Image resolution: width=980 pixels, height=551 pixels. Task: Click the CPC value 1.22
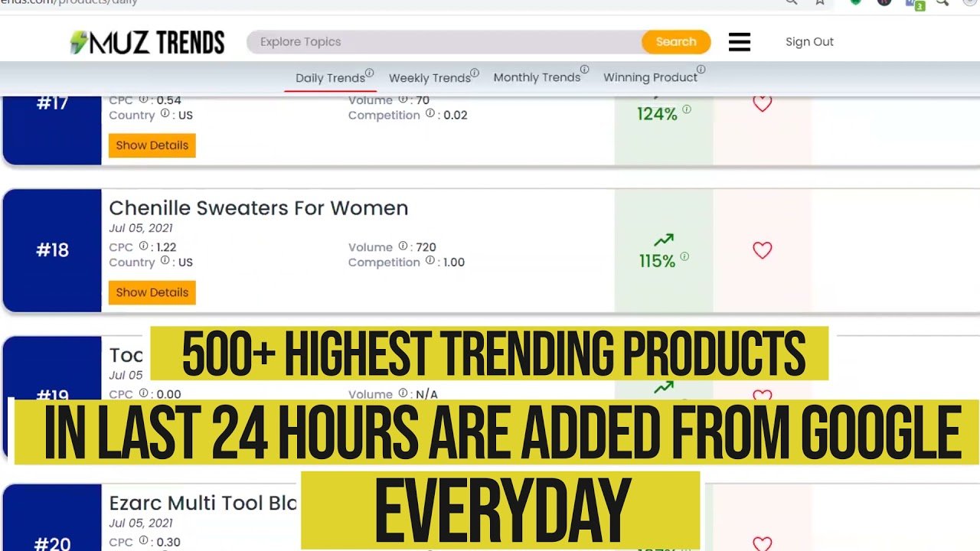click(x=166, y=247)
